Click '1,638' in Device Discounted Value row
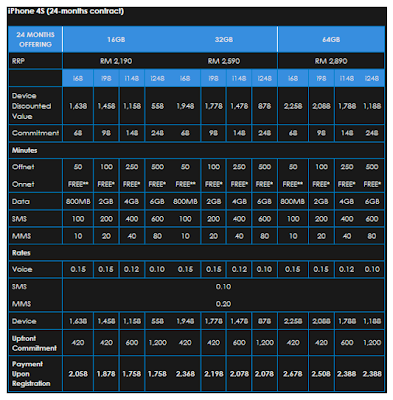 click(78, 106)
